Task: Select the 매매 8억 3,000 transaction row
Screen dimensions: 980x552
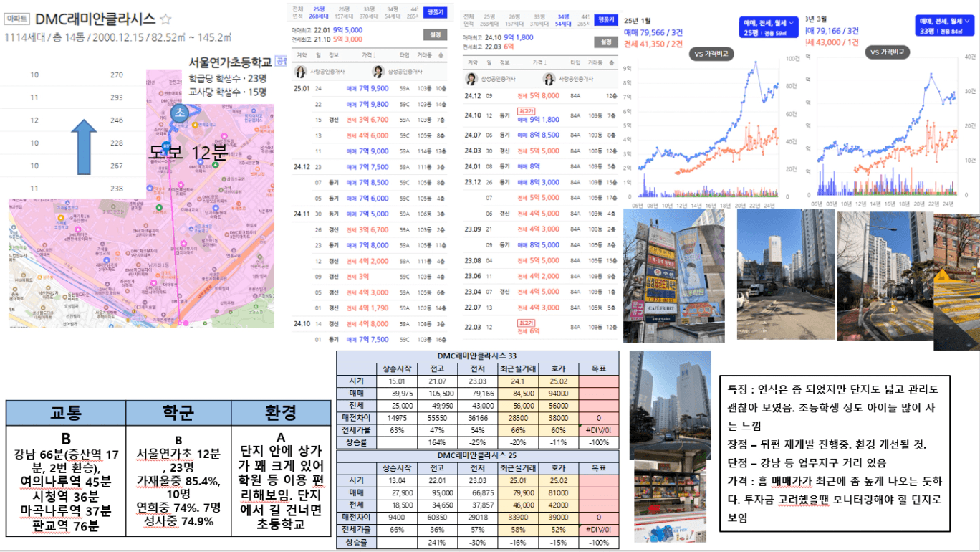Action: [541, 182]
